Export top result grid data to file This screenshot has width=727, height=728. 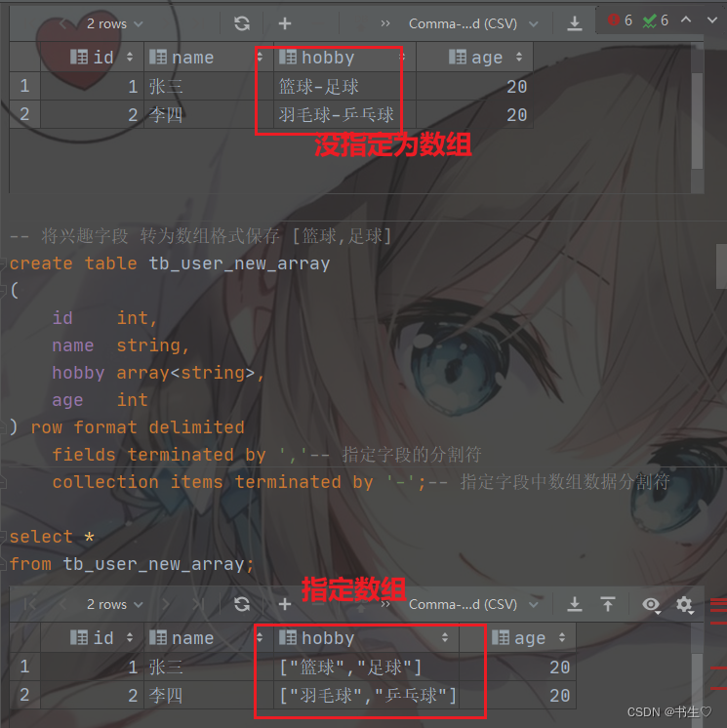tap(574, 23)
